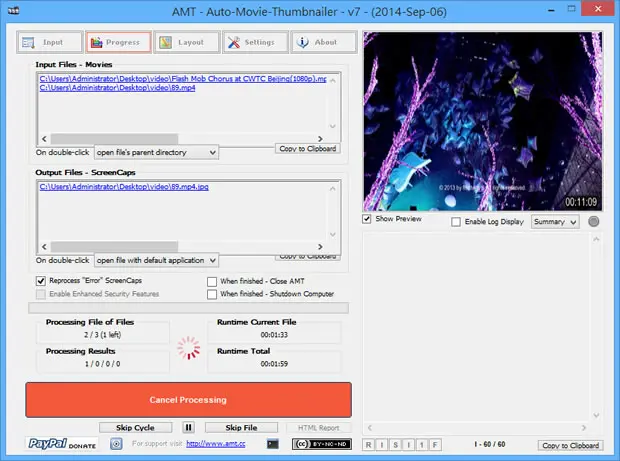Expand the output files double-click action dropdown

coord(156,260)
